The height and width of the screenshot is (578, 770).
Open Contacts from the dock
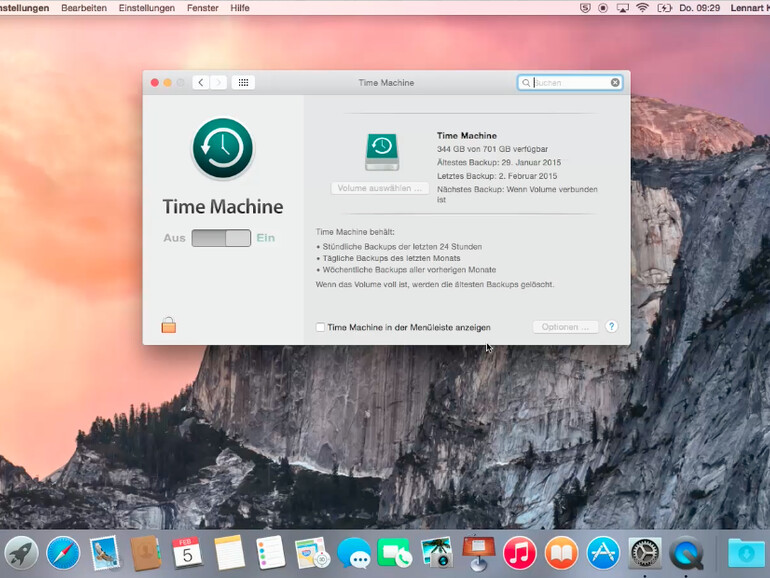(146, 553)
